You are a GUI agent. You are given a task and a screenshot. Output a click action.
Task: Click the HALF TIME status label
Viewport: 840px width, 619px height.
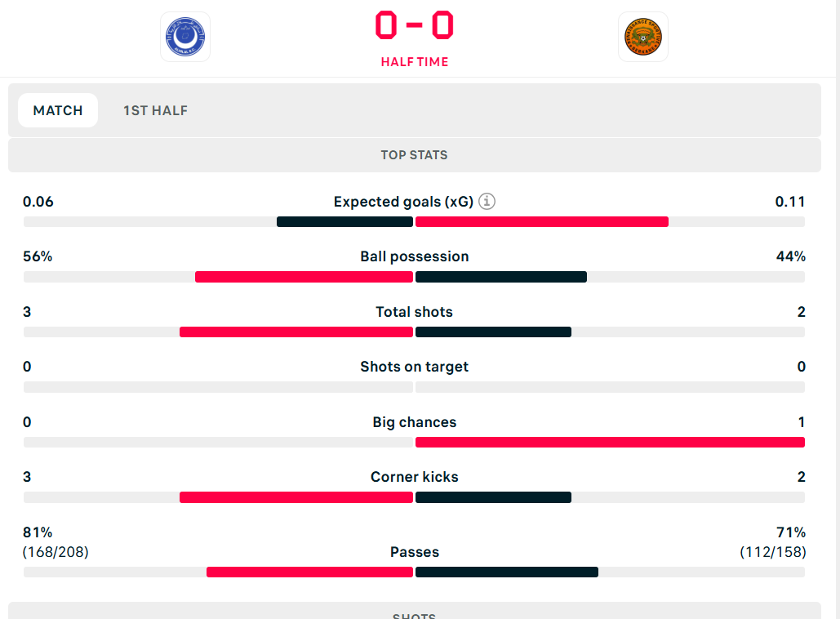[414, 62]
